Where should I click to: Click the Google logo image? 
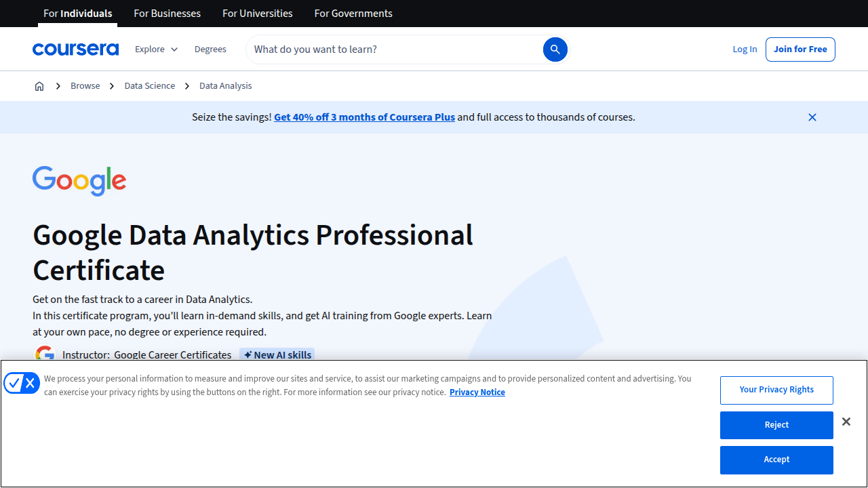tap(79, 181)
